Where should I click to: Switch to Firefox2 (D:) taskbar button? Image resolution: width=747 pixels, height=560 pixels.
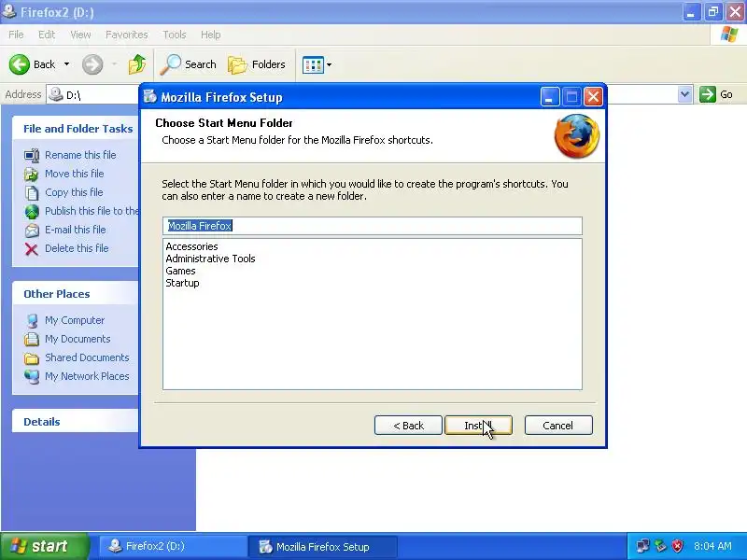pos(172,546)
